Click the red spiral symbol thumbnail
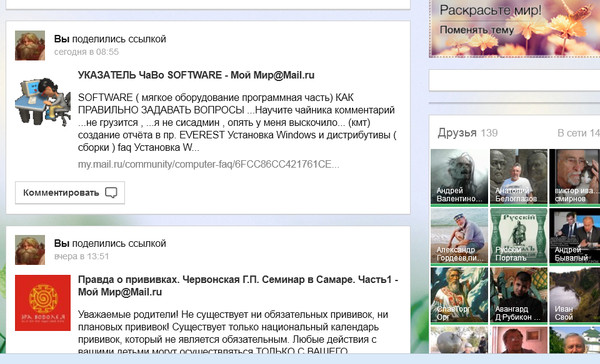 (x=43, y=303)
